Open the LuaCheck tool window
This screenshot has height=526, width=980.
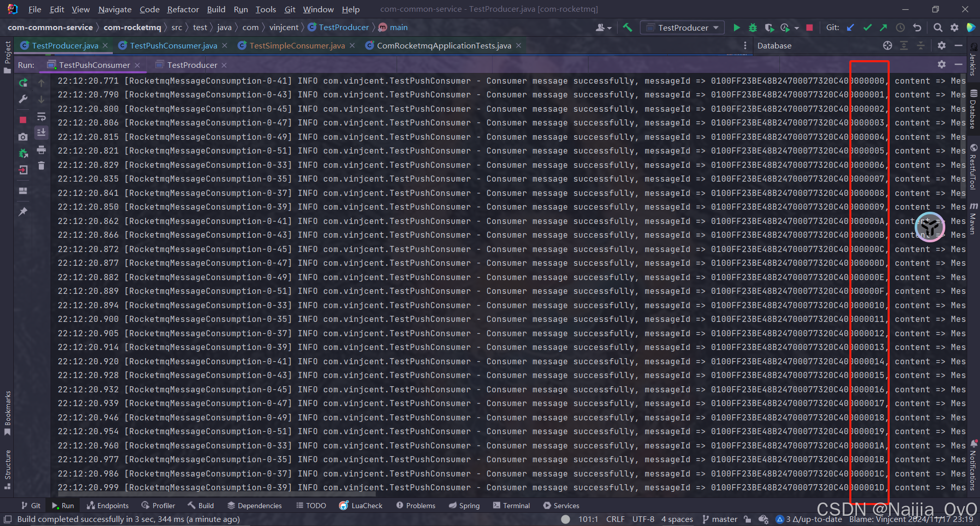pos(360,506)
